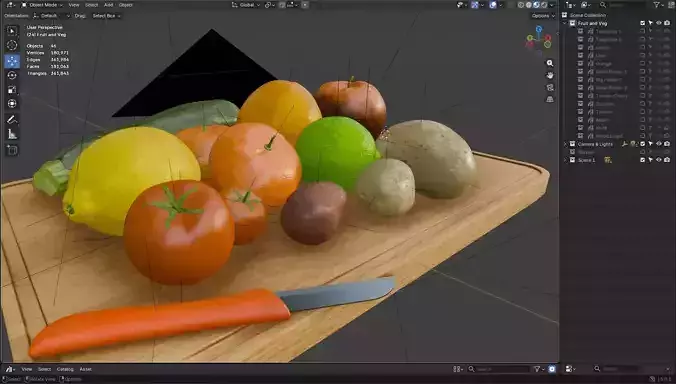
Task: Open the Add menu
Action: (109, 5)
